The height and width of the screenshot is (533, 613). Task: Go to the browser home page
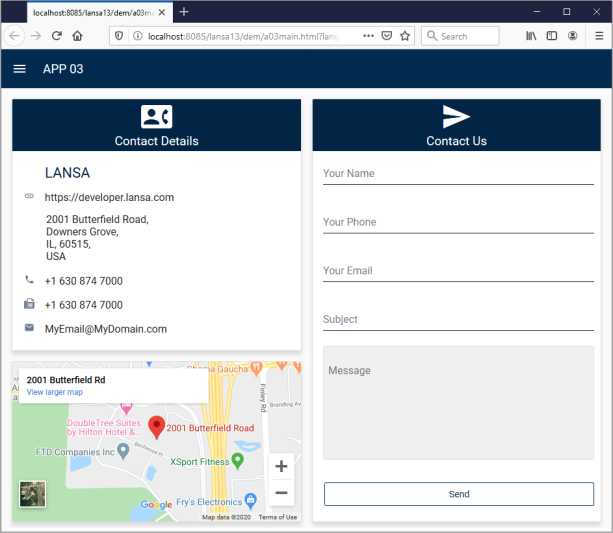77,36
